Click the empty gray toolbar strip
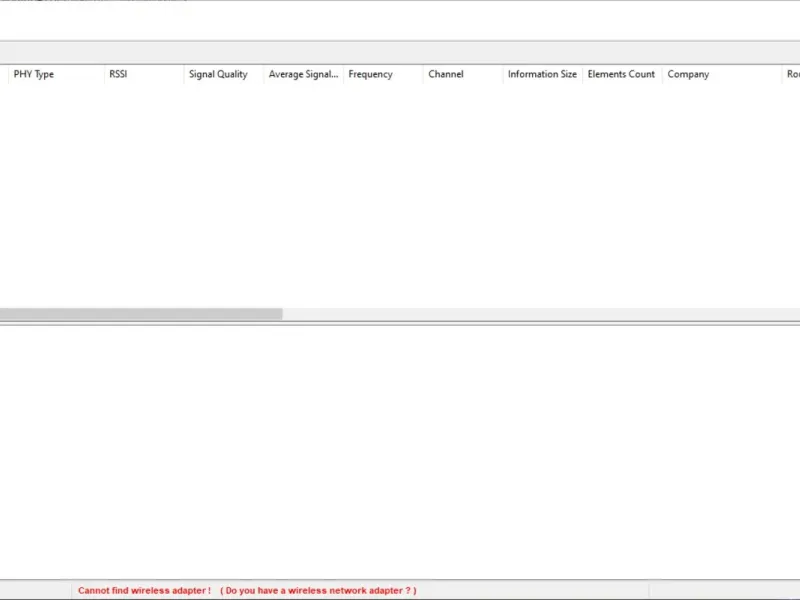 click(400, 53)
